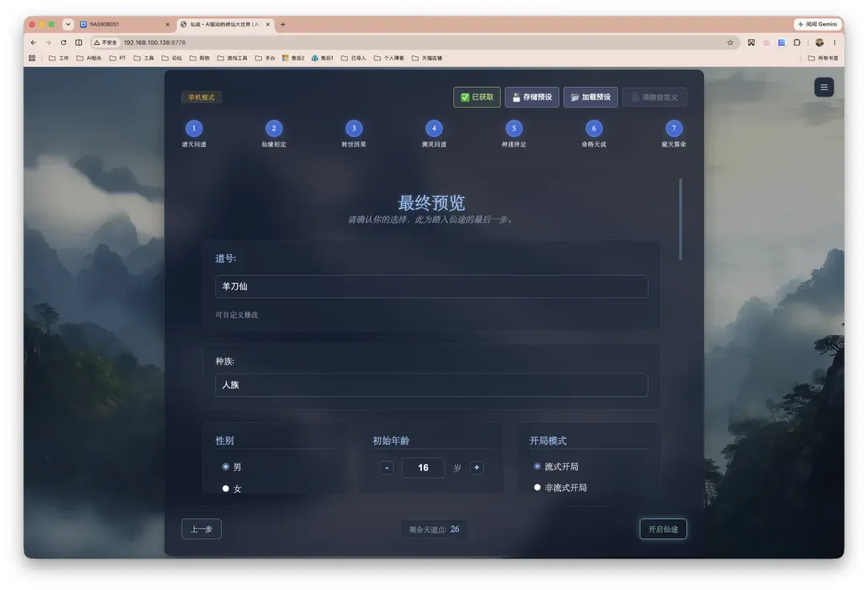Increase initial age with plus button

477,469
